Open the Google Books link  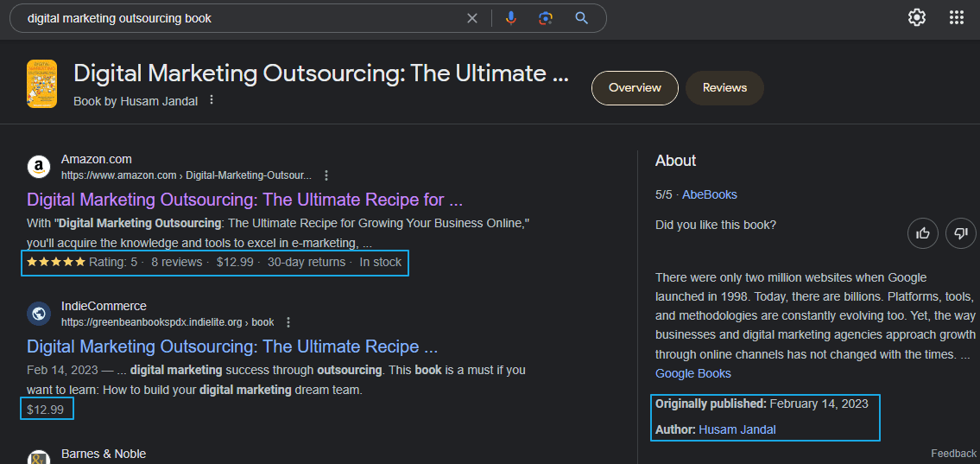click(x=693, y=374)
